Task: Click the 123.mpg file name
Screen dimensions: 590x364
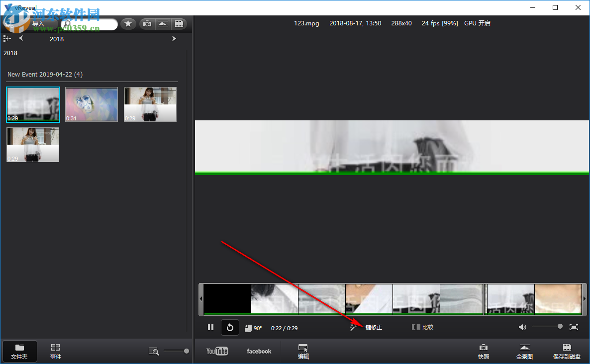Action: (306, 23)
